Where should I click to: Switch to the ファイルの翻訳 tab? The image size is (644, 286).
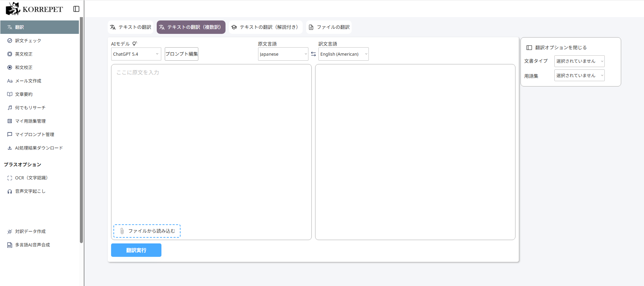point(329,27)
